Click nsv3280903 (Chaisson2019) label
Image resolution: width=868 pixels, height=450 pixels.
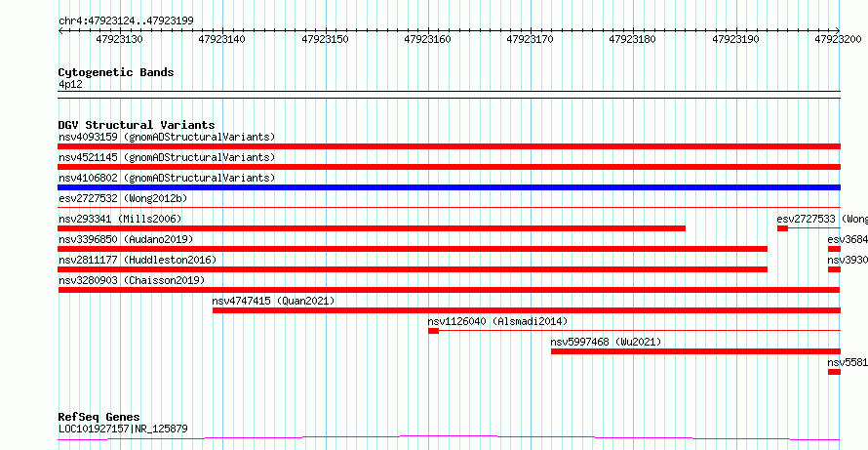click(x=132, y=280)
